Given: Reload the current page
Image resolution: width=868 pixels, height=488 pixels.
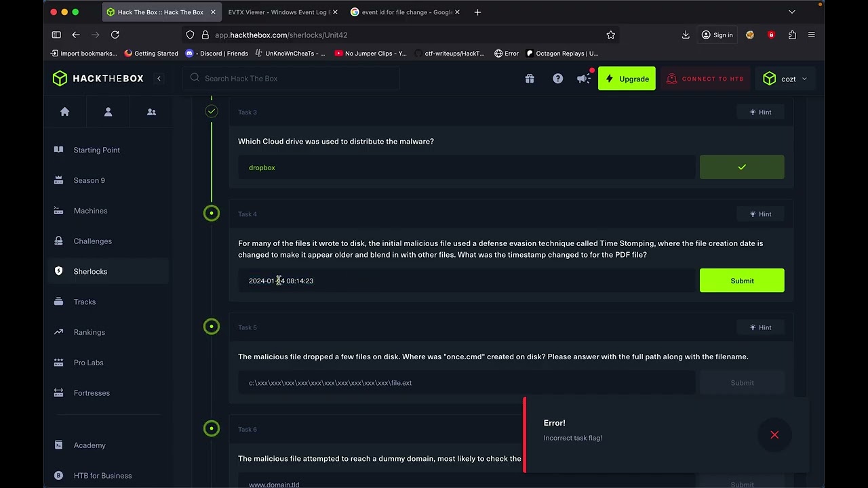Looking at the screenshot, I should pos(115,35).
